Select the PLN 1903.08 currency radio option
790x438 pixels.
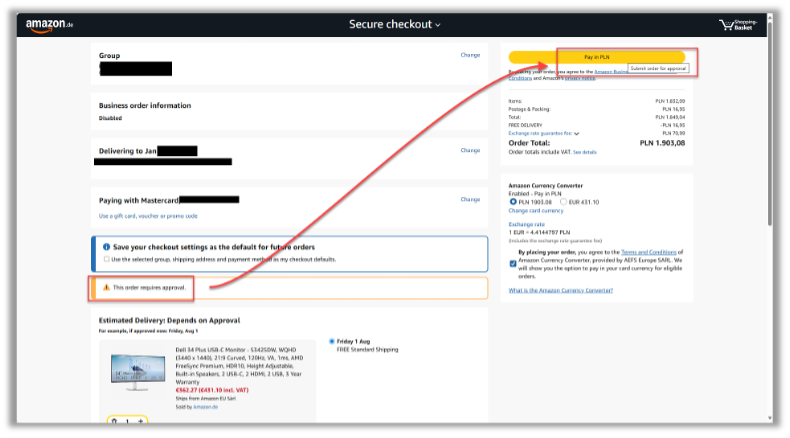coord(513,202)
